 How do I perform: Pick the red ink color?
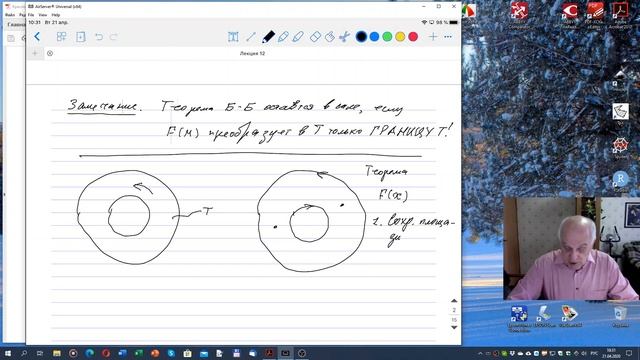pos(413,37)
